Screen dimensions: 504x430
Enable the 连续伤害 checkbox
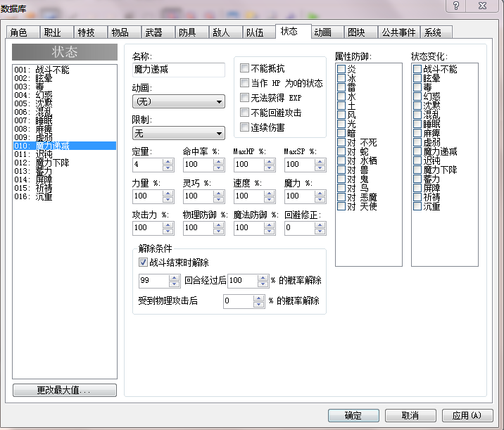(244, 127)
